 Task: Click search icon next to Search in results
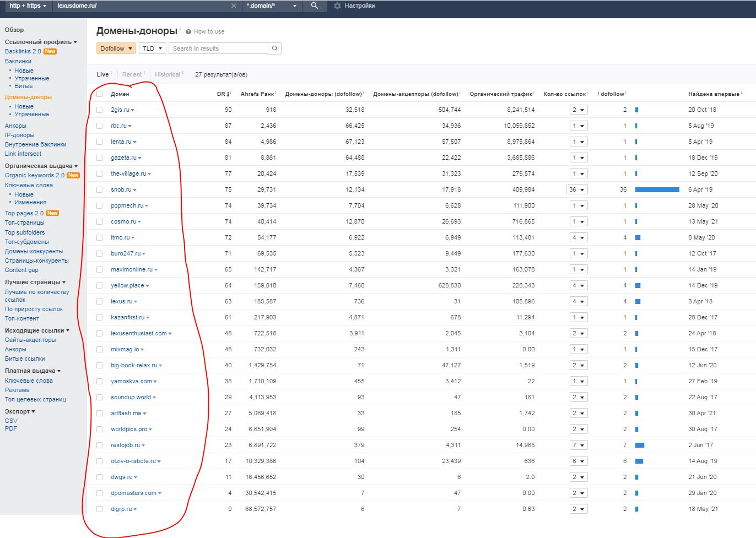tap(274, 48)
